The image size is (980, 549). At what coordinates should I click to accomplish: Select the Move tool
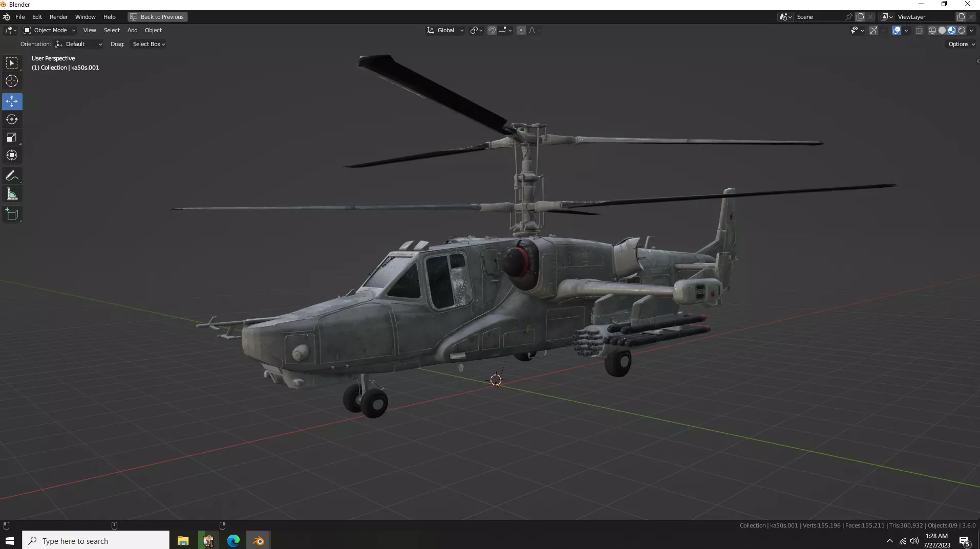click(x=12, y=101)
